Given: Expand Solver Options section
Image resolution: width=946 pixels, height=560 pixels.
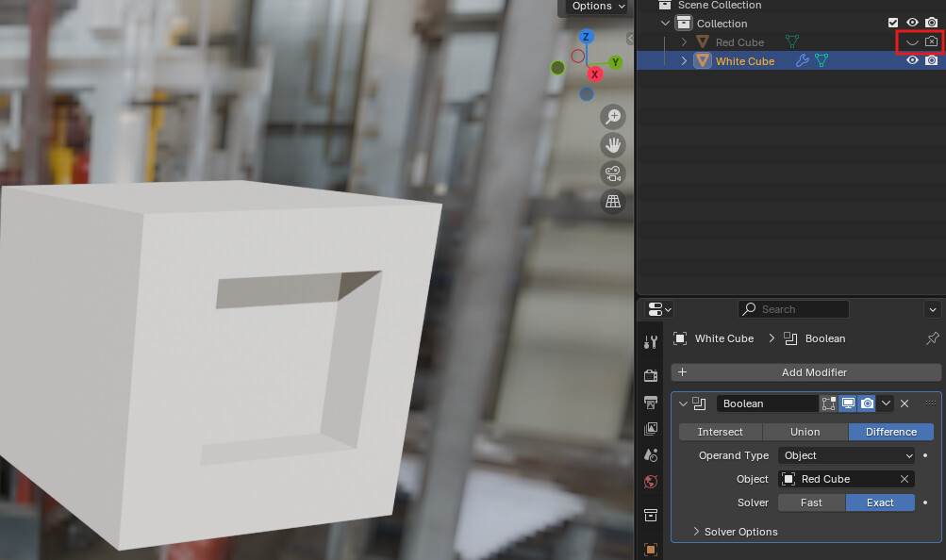Looking at the screenshot, I should coord(736,532).
